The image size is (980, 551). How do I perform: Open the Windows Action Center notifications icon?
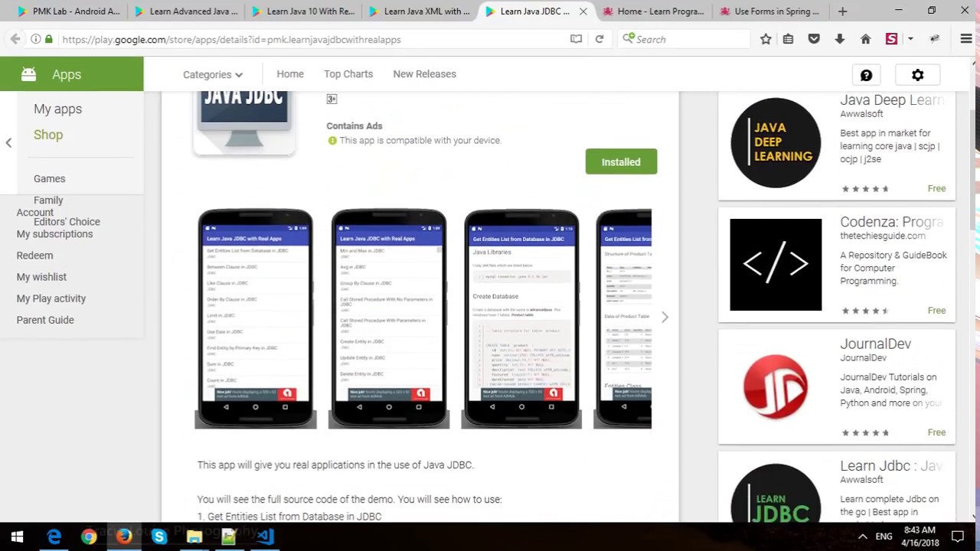tap(957, 536)
